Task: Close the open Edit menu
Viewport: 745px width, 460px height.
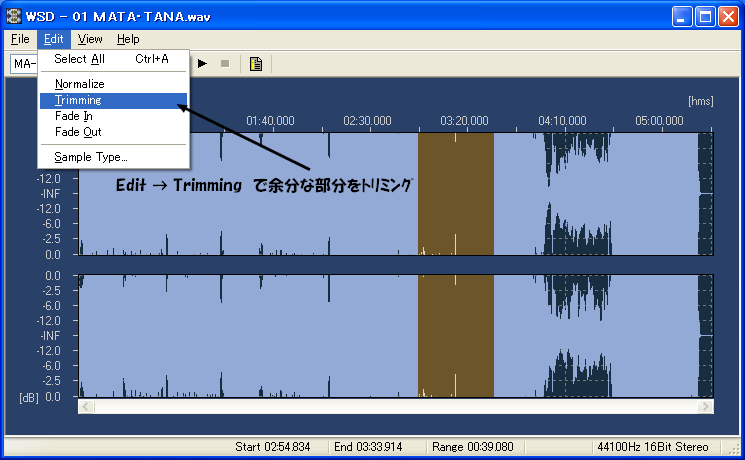Action: point(54,39)
